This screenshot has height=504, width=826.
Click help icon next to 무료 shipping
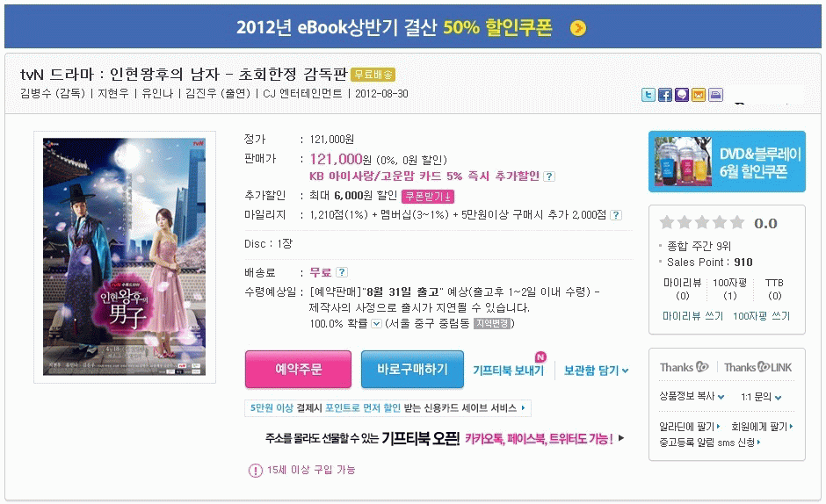point(342,272)
